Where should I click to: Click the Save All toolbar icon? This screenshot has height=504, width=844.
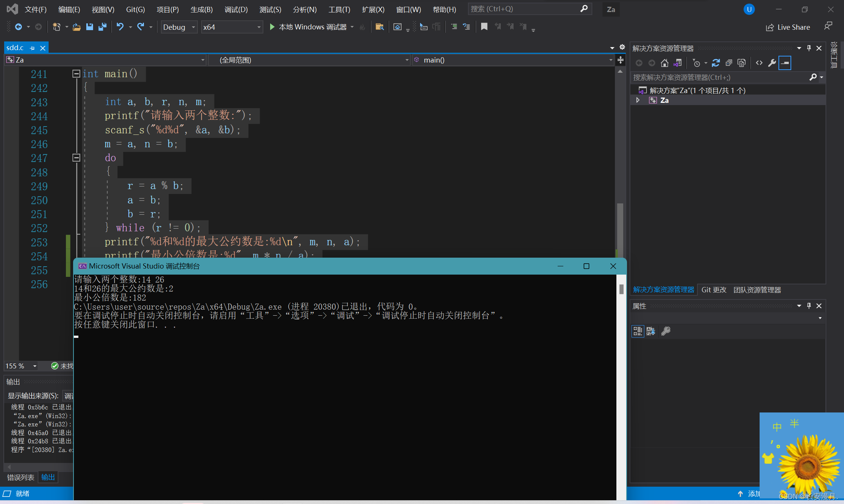click(102, 27)
